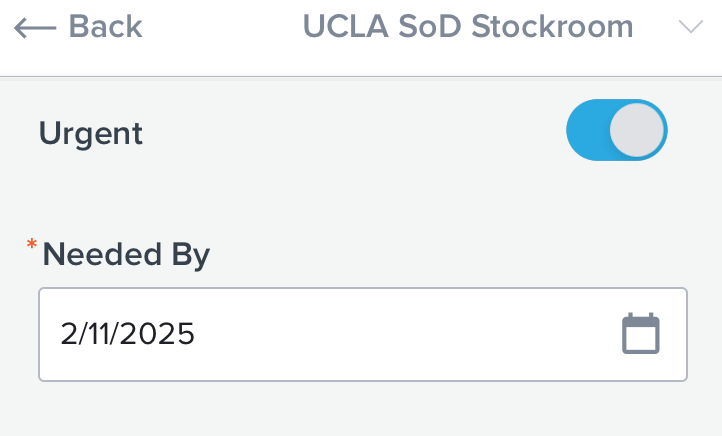Turn off the Urgent toggle switch

[x=617, y=130]
